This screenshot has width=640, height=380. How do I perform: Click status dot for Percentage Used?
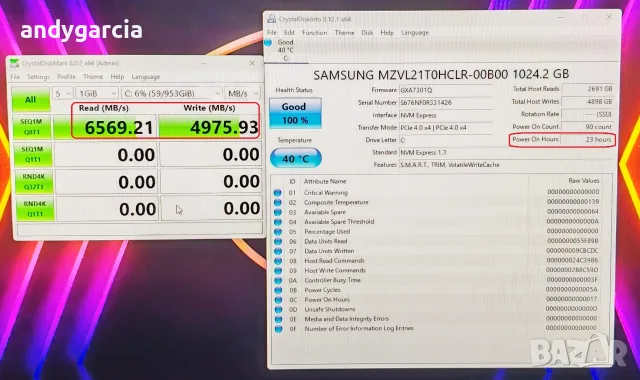(278, 232)
